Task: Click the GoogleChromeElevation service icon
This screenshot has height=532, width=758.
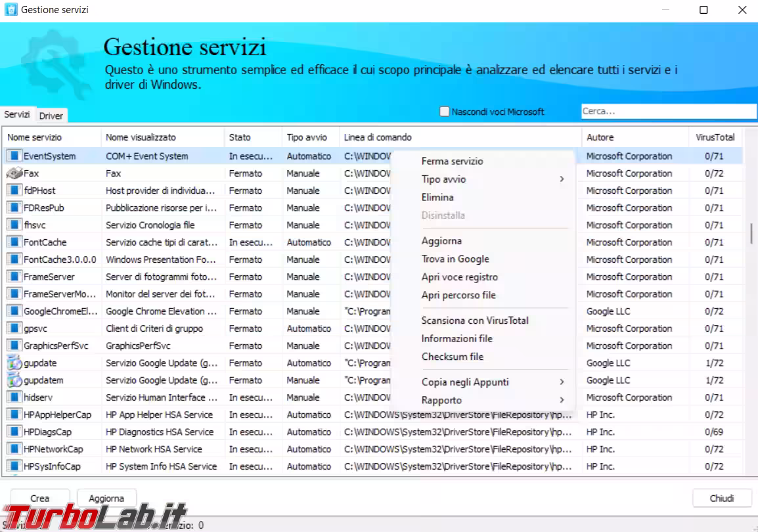Action: pyautogui.click(x=14, y=311)
